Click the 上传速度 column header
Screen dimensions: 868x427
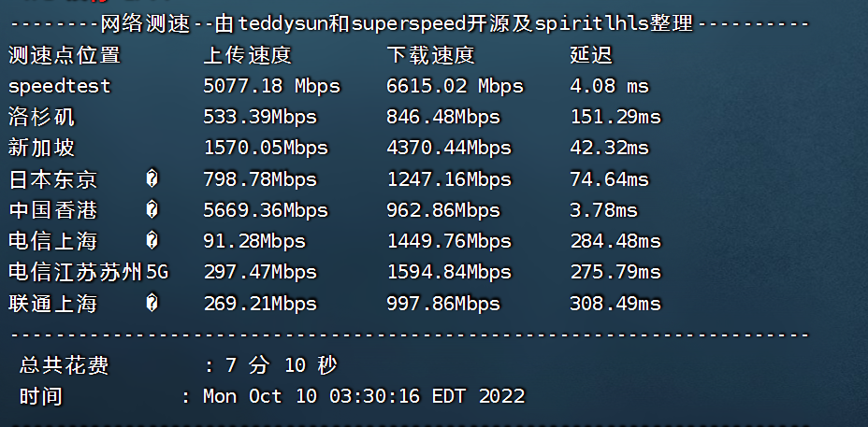248,55
